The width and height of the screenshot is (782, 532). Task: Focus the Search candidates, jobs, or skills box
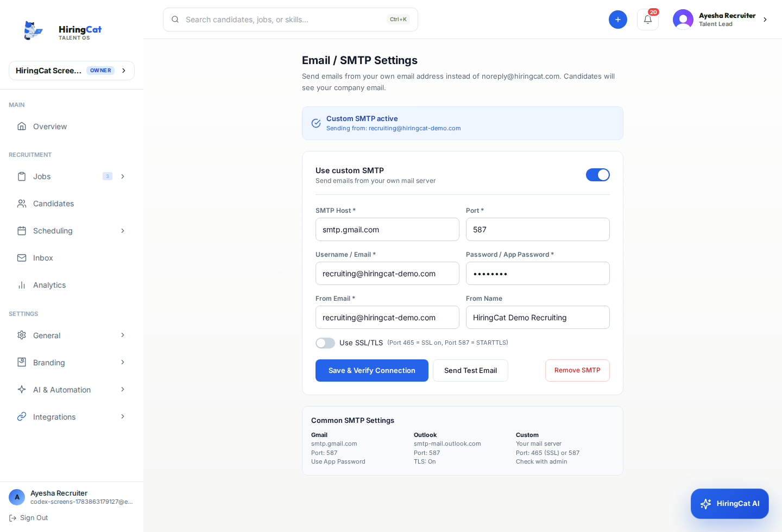[291, 20]
